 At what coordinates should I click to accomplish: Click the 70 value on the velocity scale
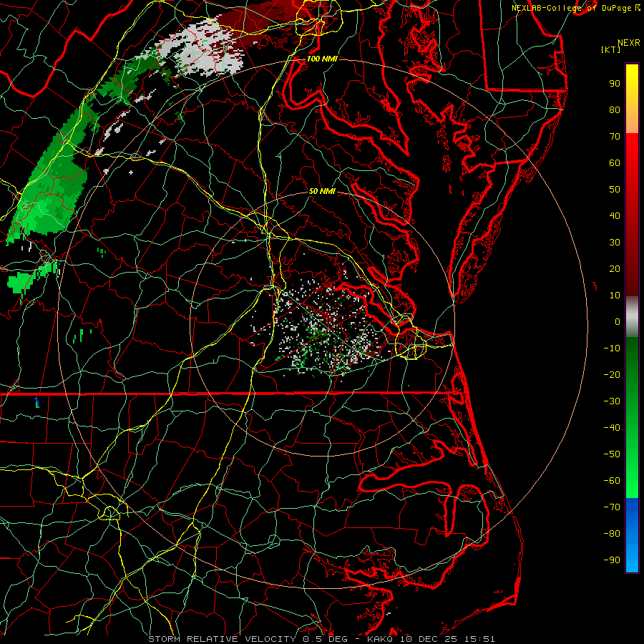coord(615,137)
